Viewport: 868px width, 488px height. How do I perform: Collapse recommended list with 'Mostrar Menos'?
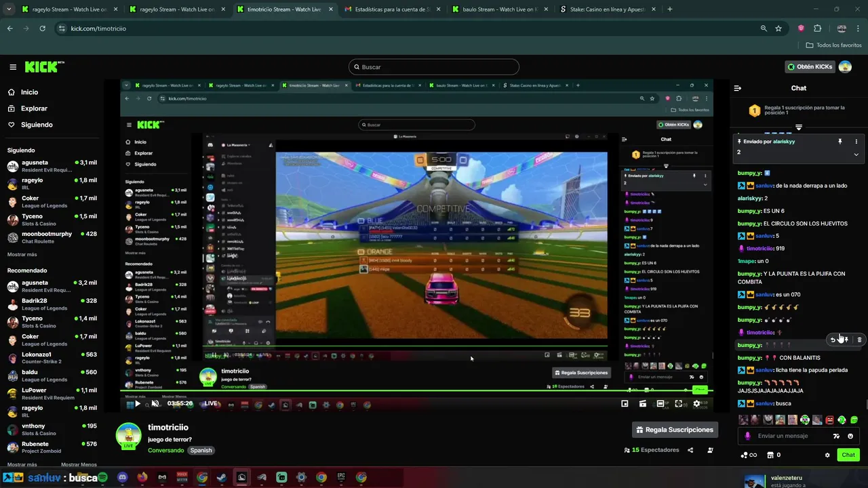(79, 464)
